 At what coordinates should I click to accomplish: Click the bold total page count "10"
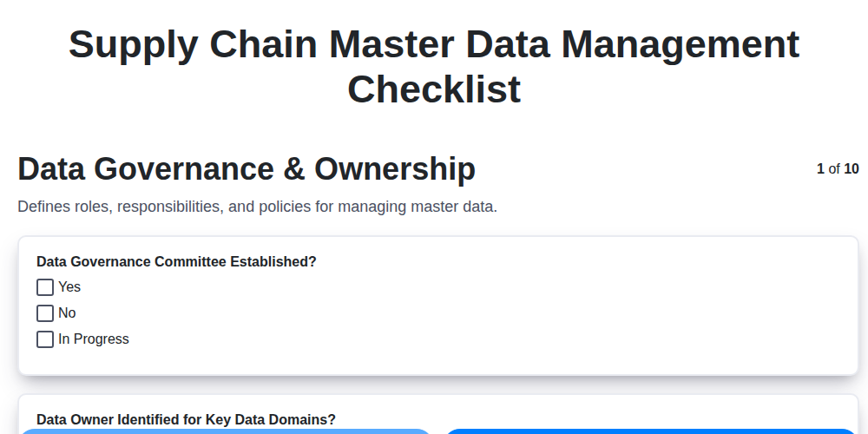point(852,169)
